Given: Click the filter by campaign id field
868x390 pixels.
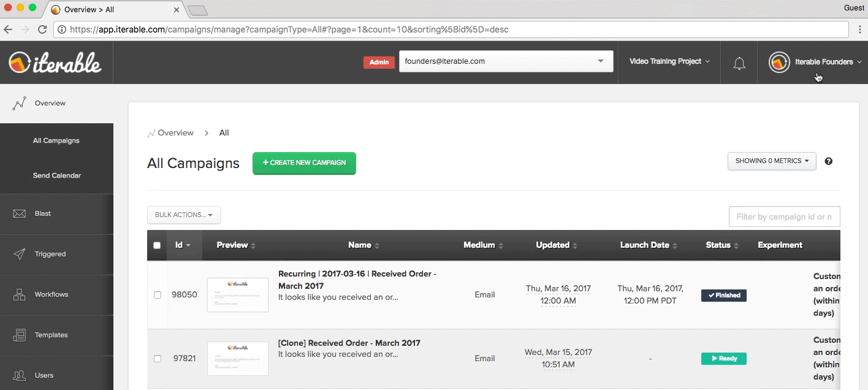Looking at the screenshot, I should (x=784, y=216).
